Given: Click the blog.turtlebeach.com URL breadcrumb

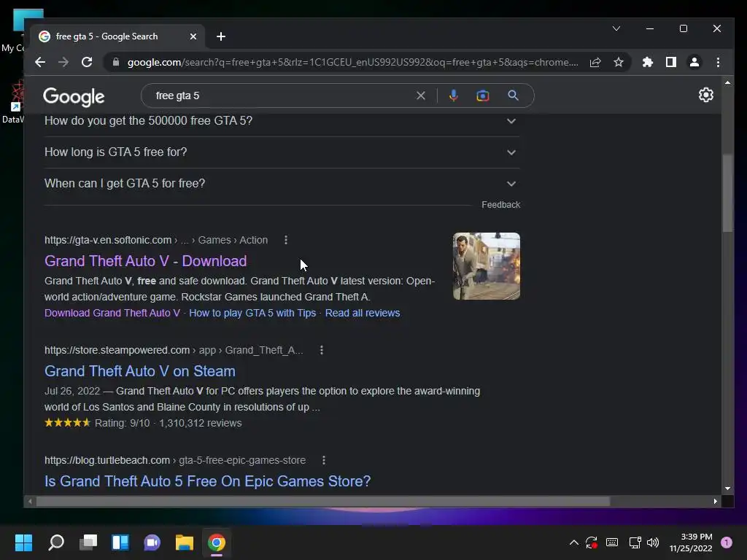Looking at the screenshot, I should point(175,460).
